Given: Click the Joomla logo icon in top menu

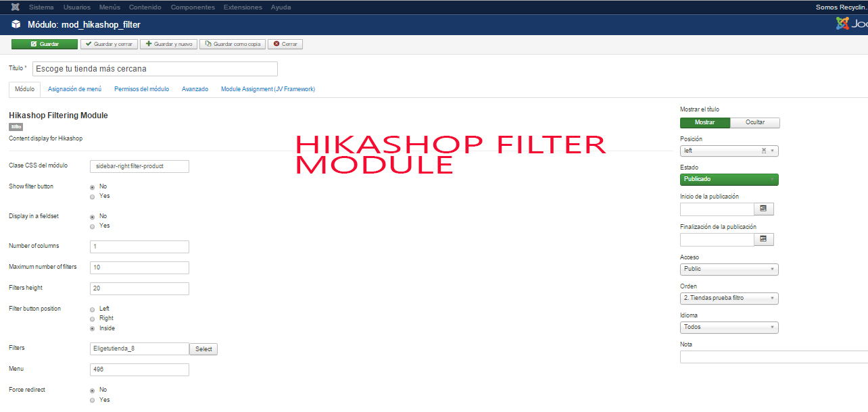Looking at the screenshot, I should (x=15, y=7).
